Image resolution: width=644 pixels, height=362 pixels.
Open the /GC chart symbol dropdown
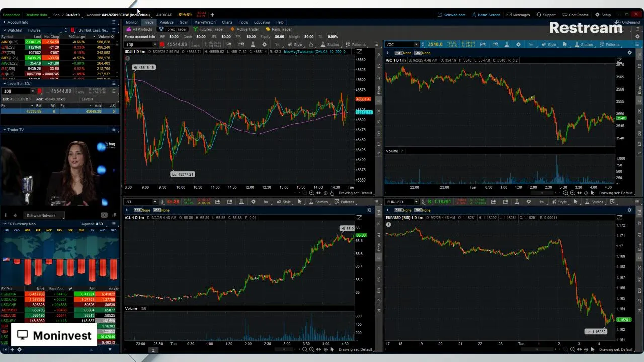pyautogui.click(x=416, y=44)
